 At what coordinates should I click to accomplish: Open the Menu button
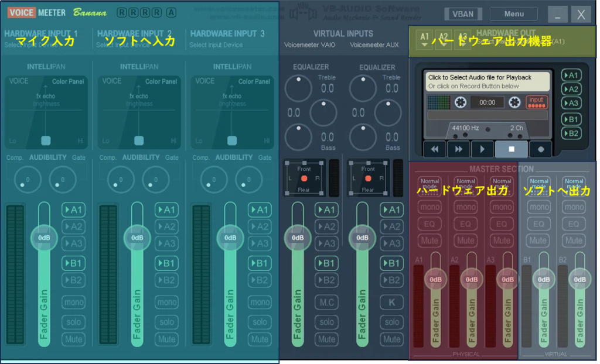(x=514, y=14)
